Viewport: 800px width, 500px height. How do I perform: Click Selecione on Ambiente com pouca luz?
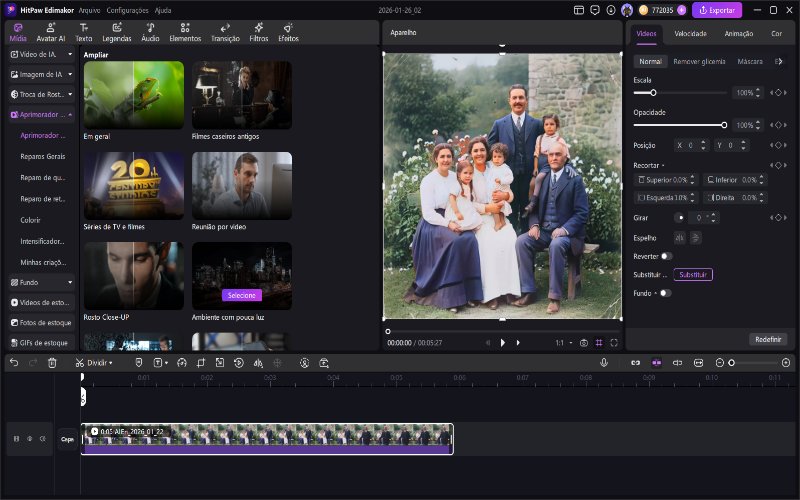pyautogui.click(x=241, y=295)
